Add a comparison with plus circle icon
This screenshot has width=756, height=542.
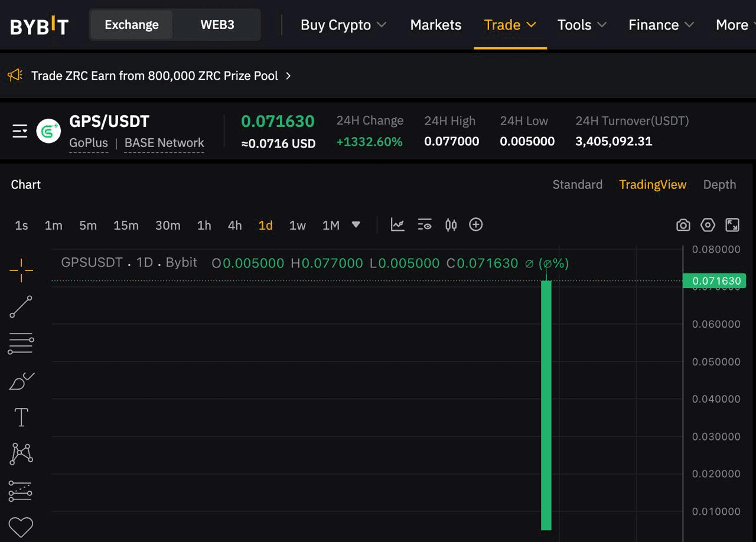(x=476, y=224)
